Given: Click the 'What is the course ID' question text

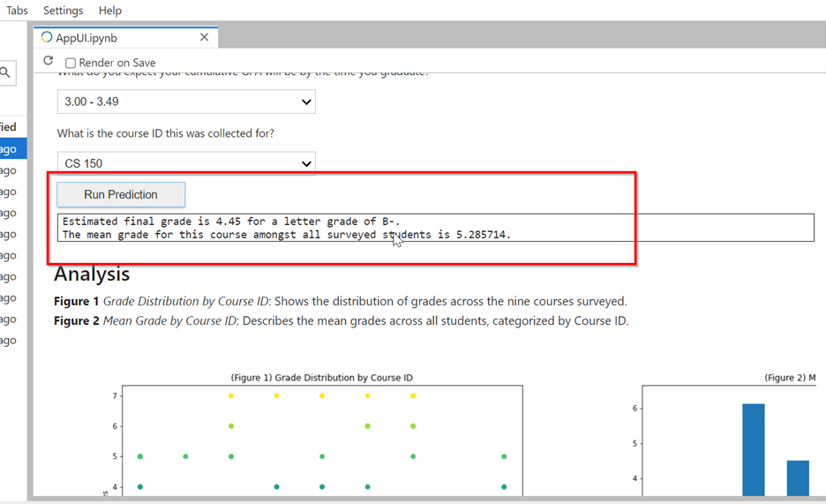Looking at the screenshot, I should point(166,133).
